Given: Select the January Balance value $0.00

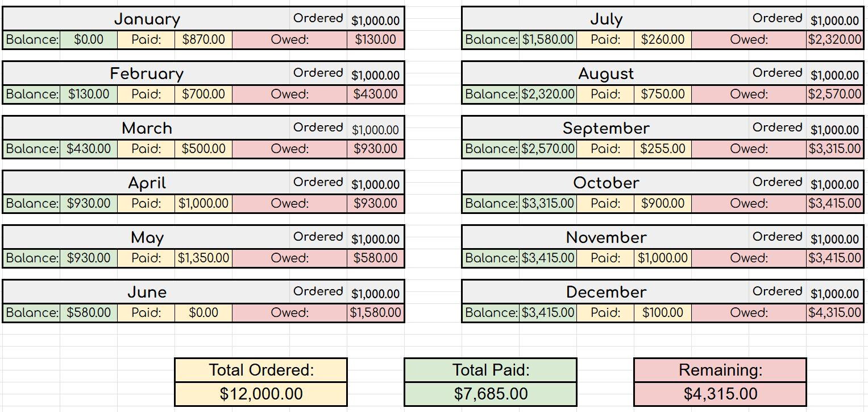Looking at the screenshot, I should click(x=89, y=40).
